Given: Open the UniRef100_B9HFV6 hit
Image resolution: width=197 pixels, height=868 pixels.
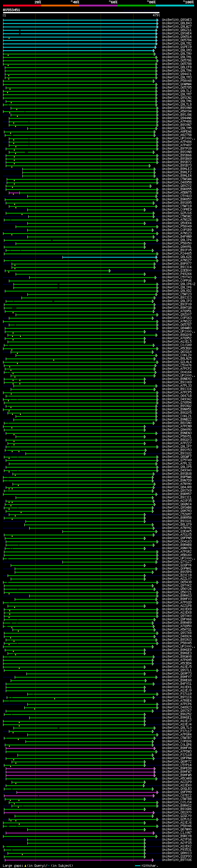Looking at the screenshot, I should coord(177,748).
